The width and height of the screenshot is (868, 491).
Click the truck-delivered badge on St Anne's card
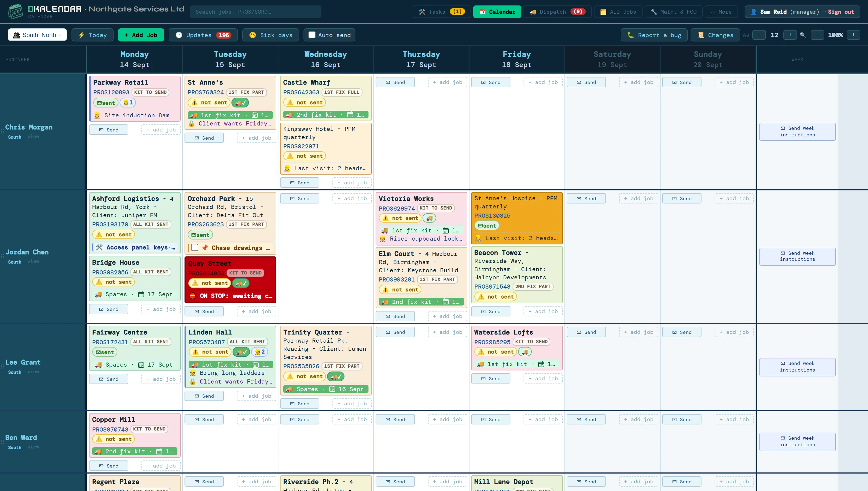240,103
